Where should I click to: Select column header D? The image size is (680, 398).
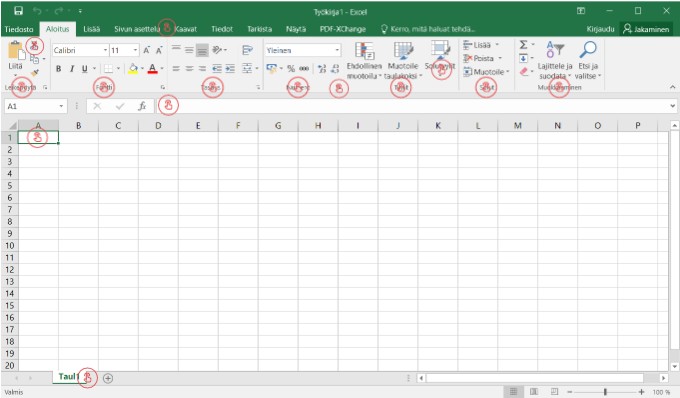(158, 126)
